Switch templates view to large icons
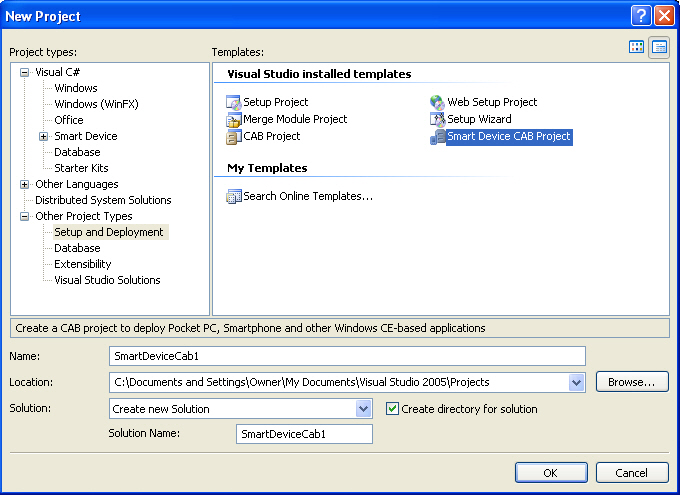This screenshot has width=680, height=495. (636, 47)
